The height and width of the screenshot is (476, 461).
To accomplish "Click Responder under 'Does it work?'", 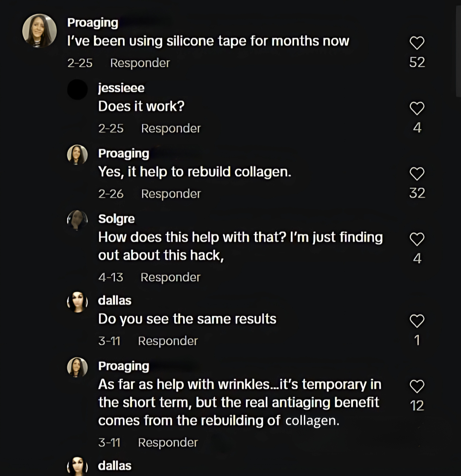I will [171, 129].
